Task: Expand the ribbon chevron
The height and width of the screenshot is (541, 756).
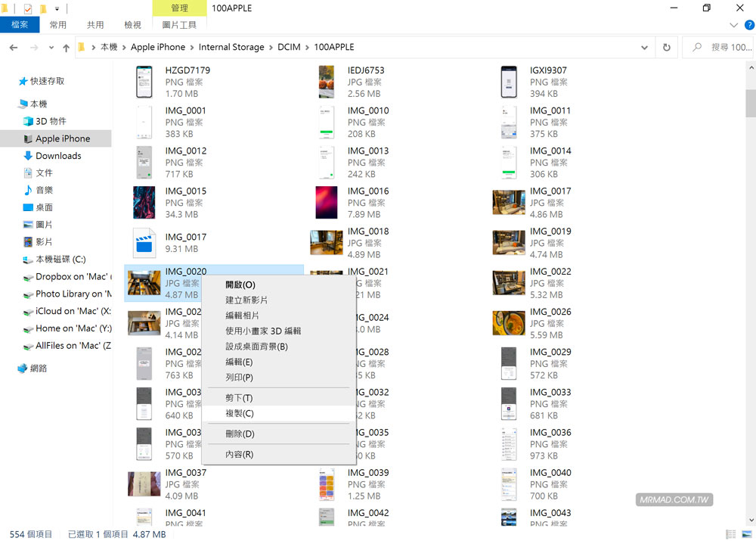Action: coord(734,25)
